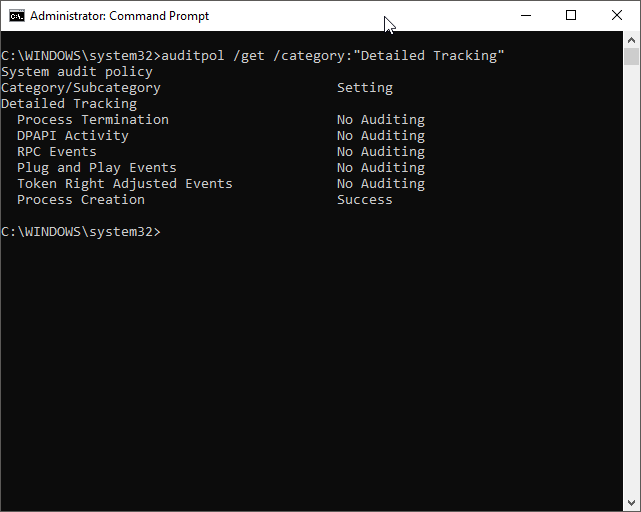Maximize the Command Prompt window
Screen dimensions: 641x512
click(x=571, y=16)
